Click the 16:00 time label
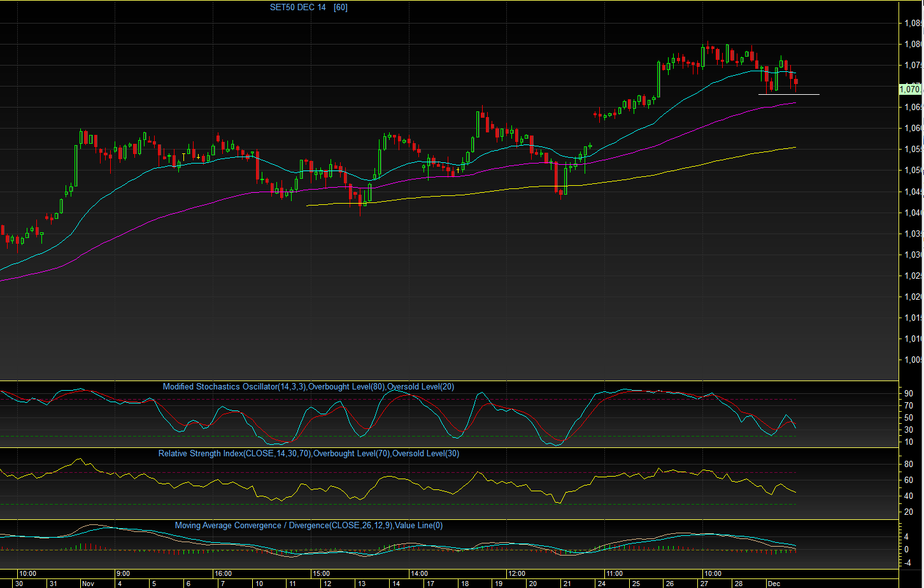The height and width of the screenshot is (588, 924). click(223, 573)
